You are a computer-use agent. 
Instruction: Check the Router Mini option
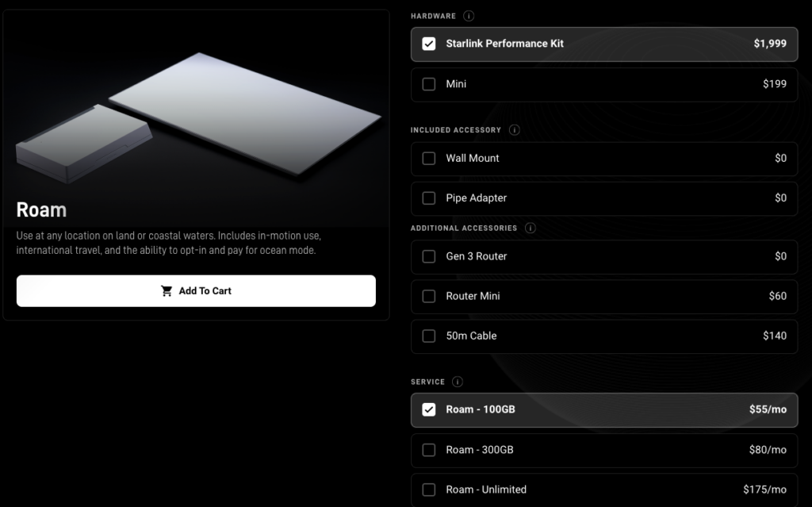[x=429, y=296]
